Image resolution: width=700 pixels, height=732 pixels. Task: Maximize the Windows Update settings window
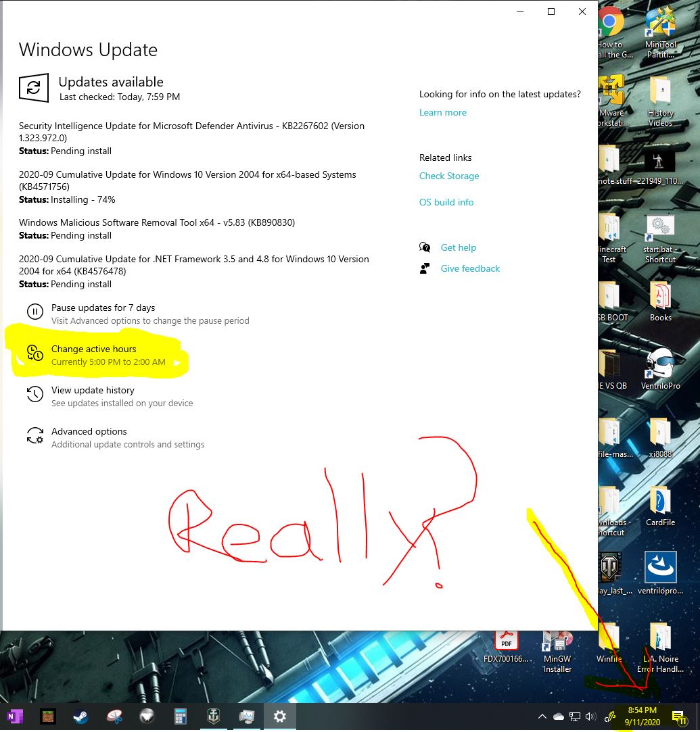[551, 11]
